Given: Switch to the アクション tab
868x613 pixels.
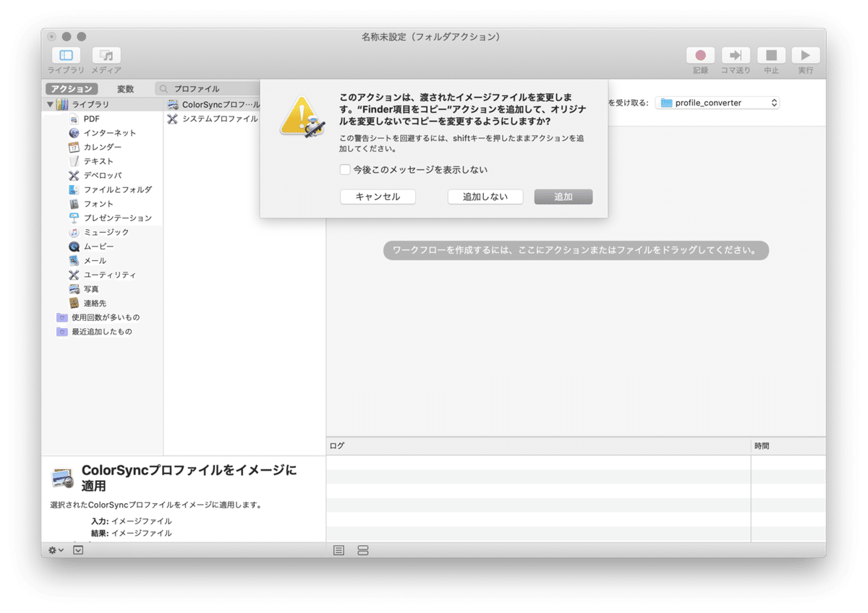Looking at the screenshot, I should (72, 89).
